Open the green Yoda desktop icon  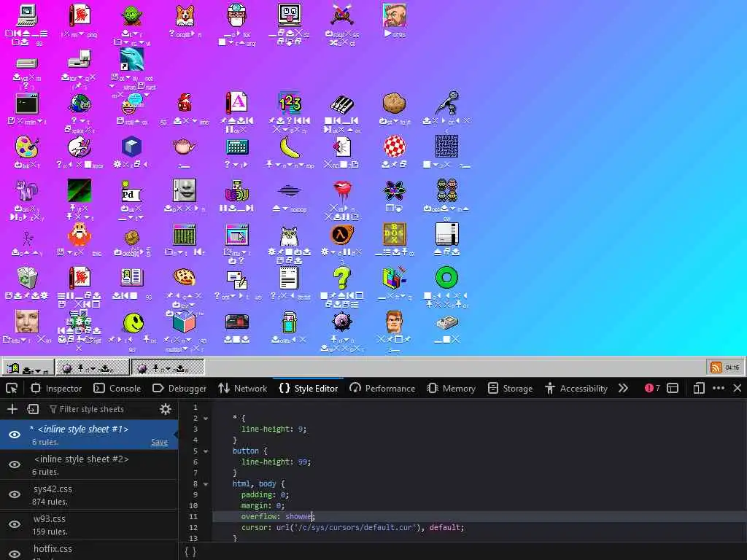pos(132,16)
